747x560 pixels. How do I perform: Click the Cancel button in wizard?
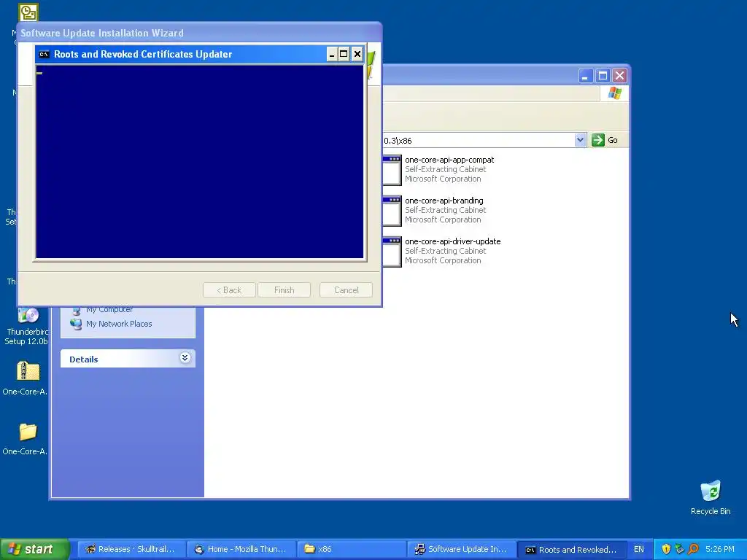[346, 290]
